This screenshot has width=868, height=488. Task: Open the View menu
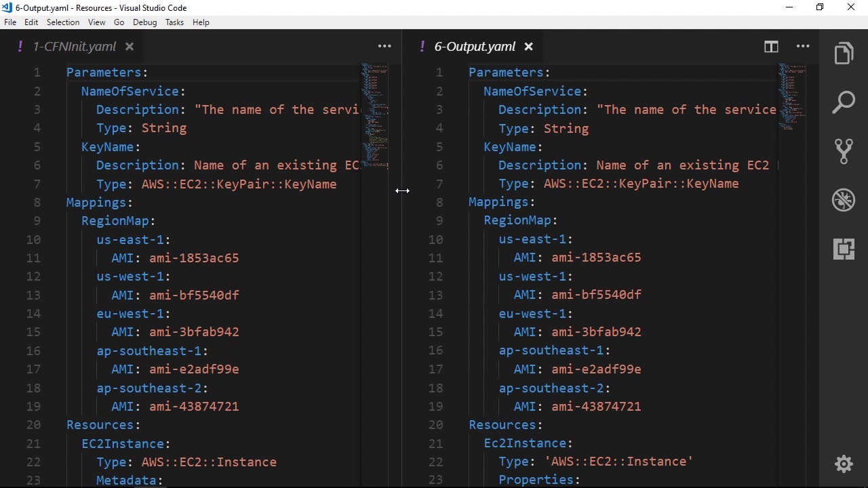(97, 22)
